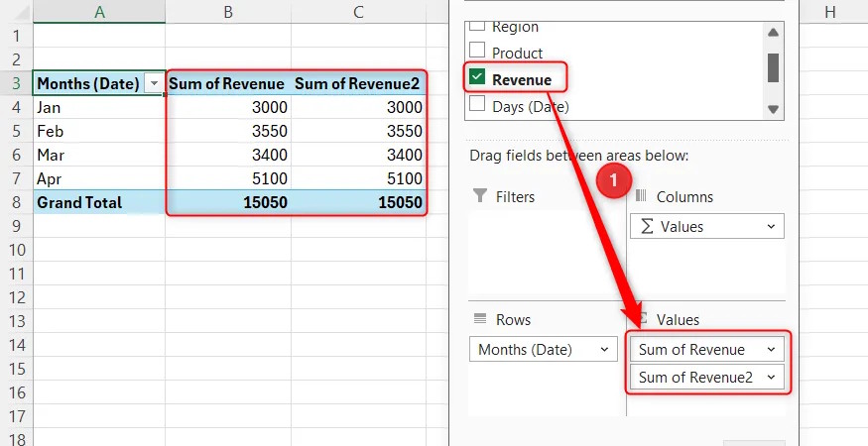
Task: Select row 10 header
Action: [16, 250]
